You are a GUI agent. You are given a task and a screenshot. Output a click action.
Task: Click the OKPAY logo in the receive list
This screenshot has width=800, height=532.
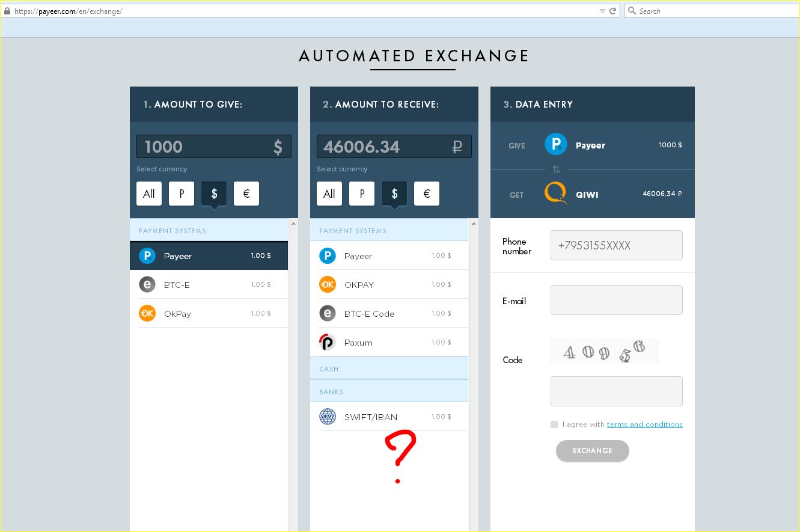coord(328,284)
